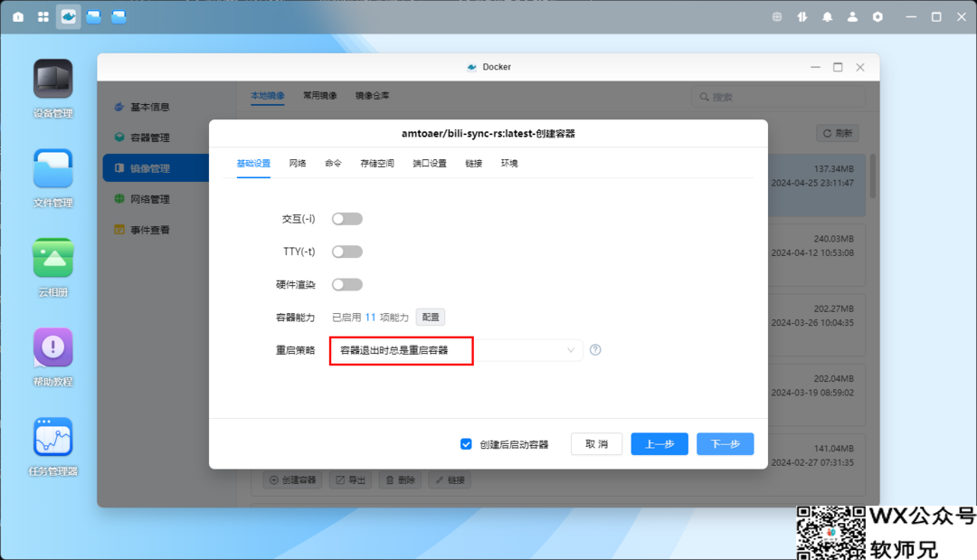Image resolution: width=977 pixels, height=560 pixels.
Task: Select 镜像管理 in Docker sidebar
Action: 156,168
